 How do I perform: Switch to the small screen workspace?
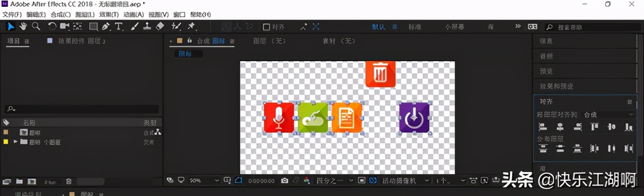pyautogui.click(x=454, y=27)
